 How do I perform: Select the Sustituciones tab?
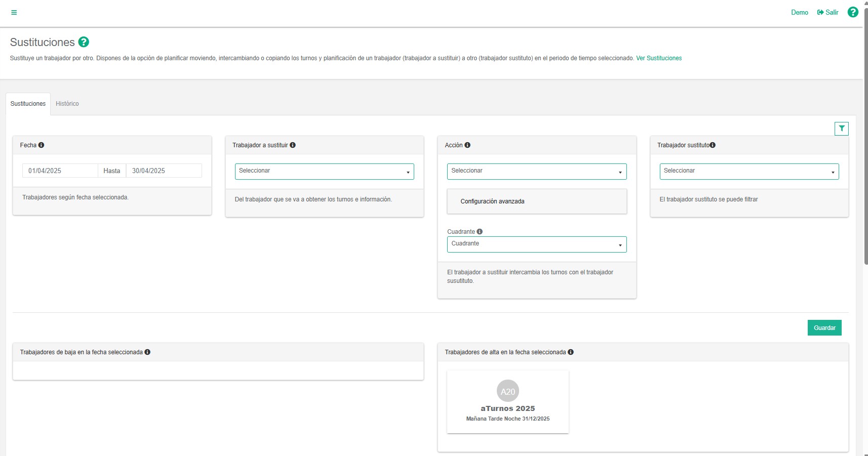[28, 104]
